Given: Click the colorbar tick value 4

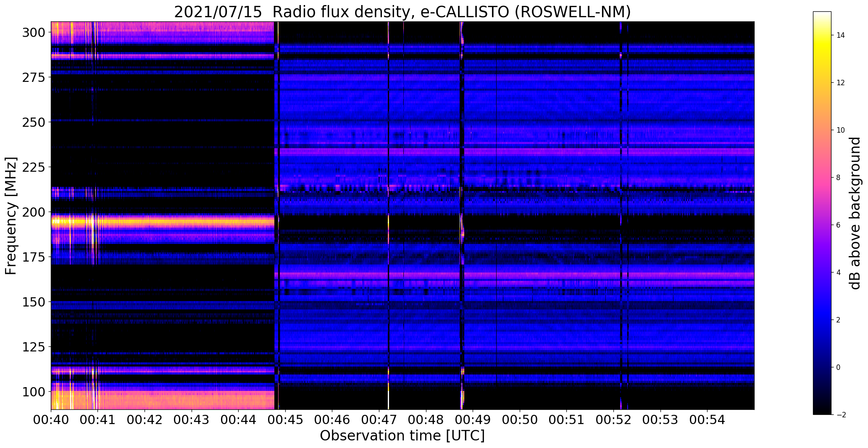Looking at the screenshot, I should pos(838,272).
